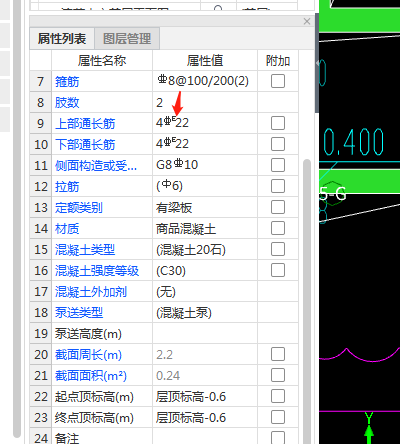Click the 属性名称 column header
The image size is (400, 444).
[x=102, y=60]
